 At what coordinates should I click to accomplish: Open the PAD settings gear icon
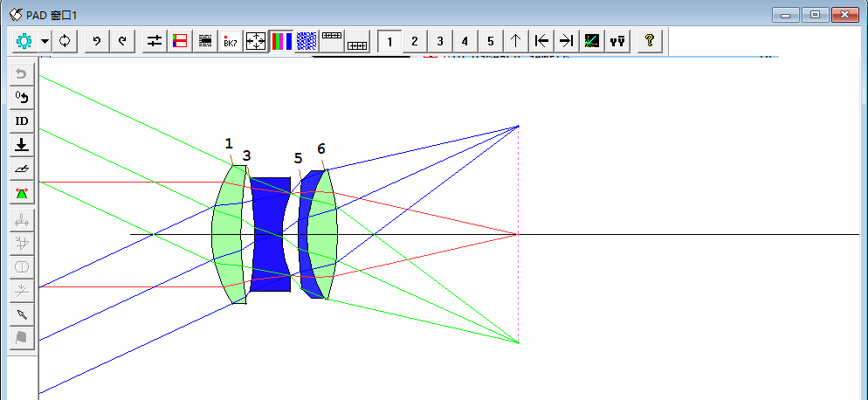25,41
